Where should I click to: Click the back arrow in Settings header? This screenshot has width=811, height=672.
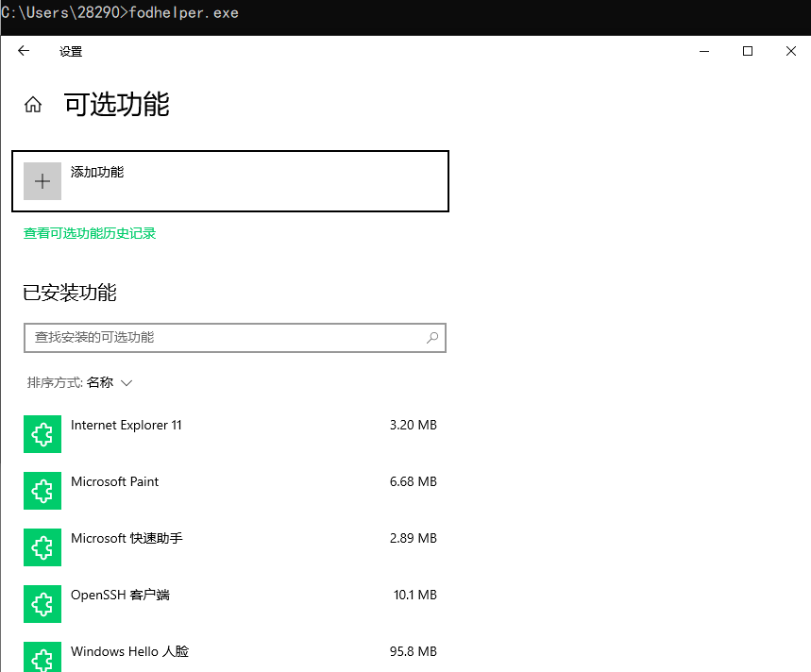tap(24, 52)
